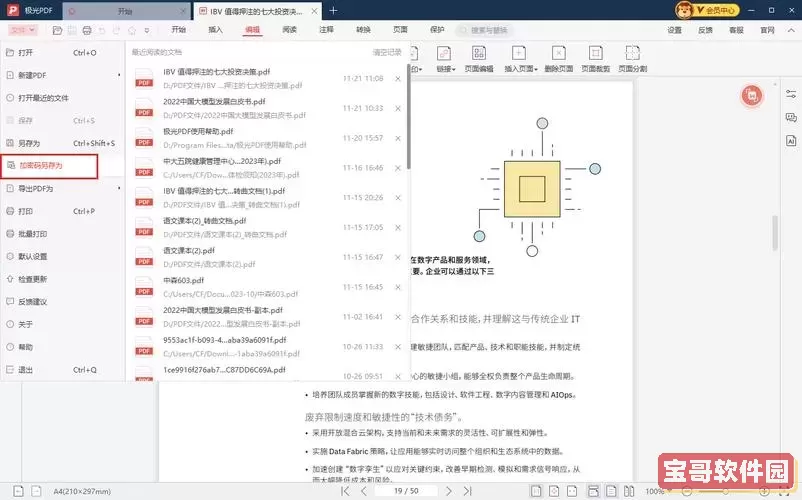Switch to the 保护 ribbon tab
The width and height of the screenshot is (802, 500).
[x=437, y=30]
